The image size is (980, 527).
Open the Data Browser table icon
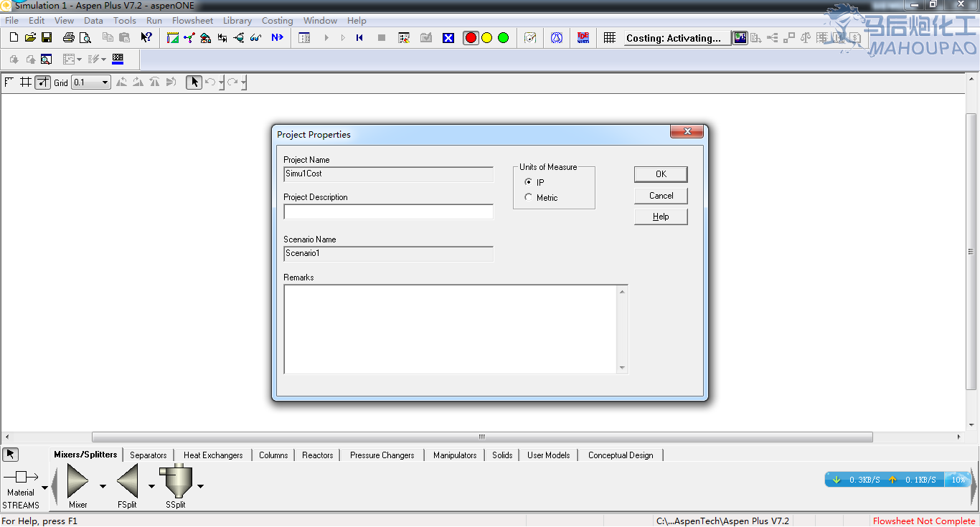304,37
